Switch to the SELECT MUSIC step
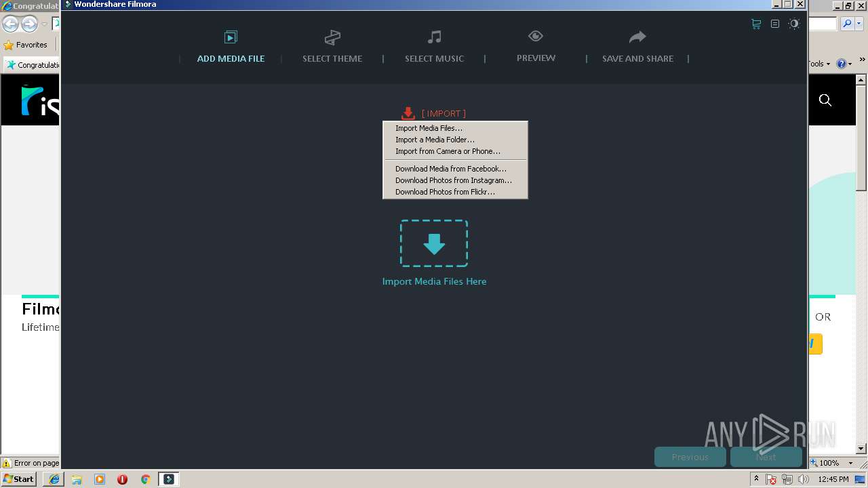The image size is (868, 488). click(x=434, y=58)
